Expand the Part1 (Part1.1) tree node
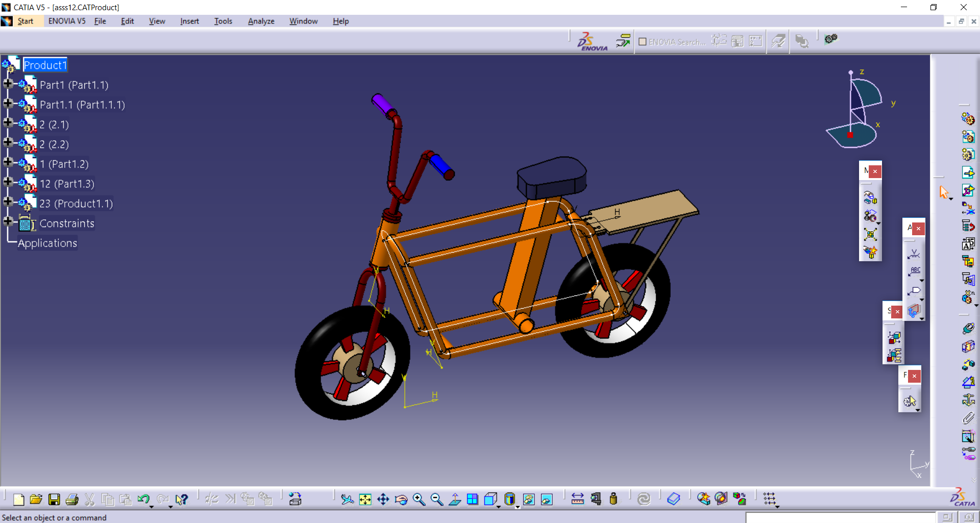The height and width of the screenshot is (523, 980). [8, 83]
